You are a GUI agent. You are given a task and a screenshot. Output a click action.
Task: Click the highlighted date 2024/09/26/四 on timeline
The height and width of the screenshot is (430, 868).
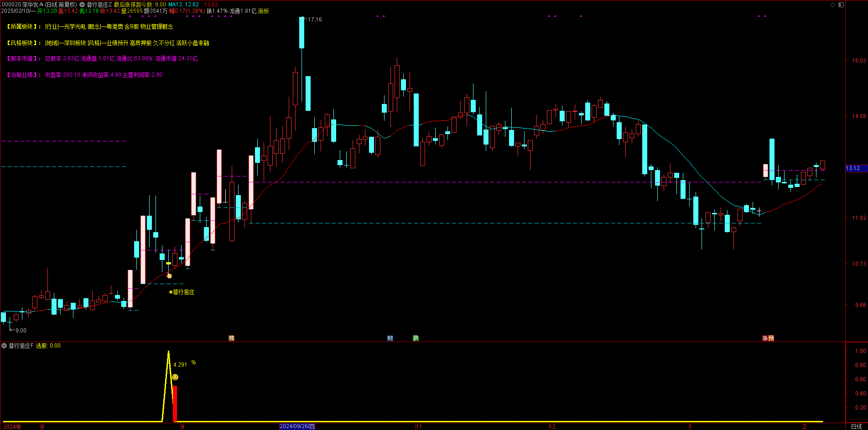pyautogui.click(x=297, y=426)
